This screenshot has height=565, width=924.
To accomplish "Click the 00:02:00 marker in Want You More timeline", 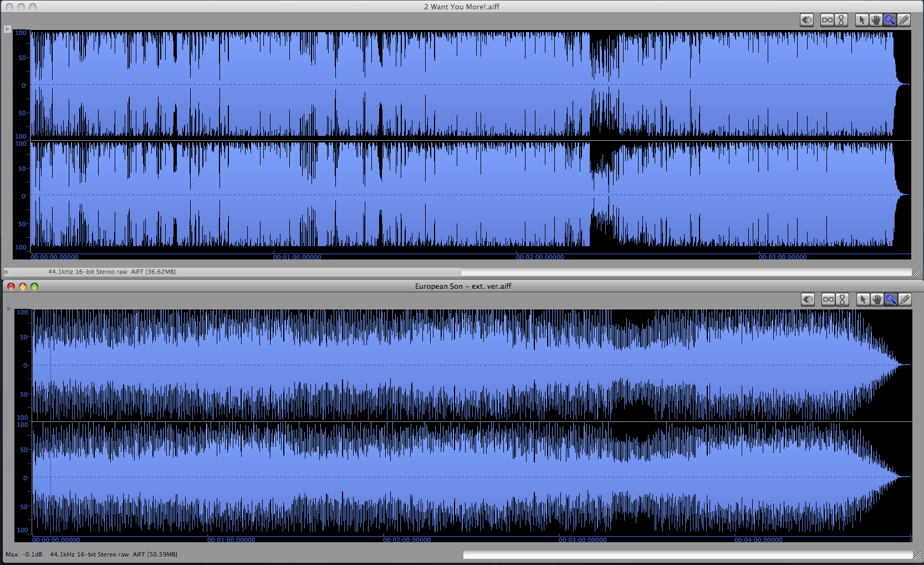I will click(x=539, y=257).
